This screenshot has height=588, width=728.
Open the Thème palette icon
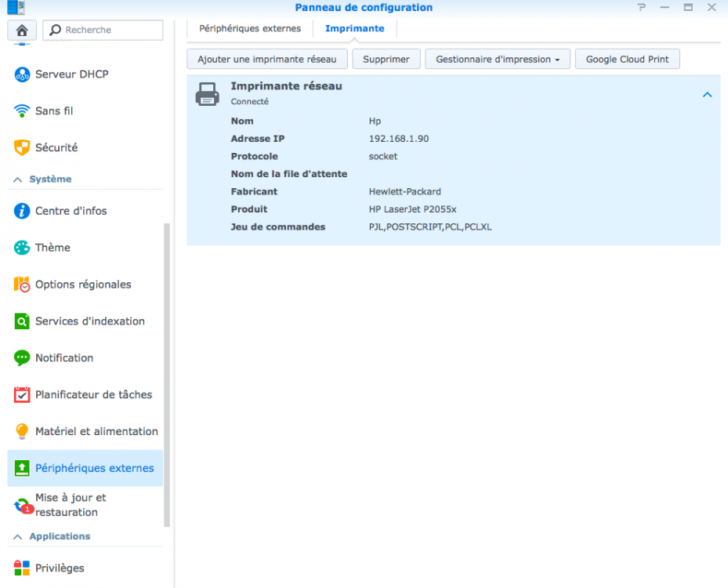point(22,248)
